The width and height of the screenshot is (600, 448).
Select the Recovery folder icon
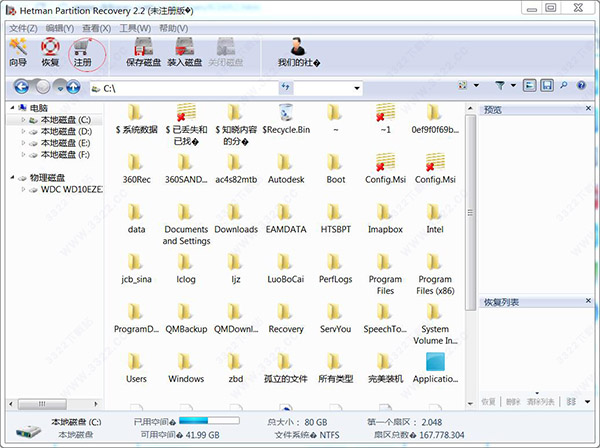[x=285, y=311]
